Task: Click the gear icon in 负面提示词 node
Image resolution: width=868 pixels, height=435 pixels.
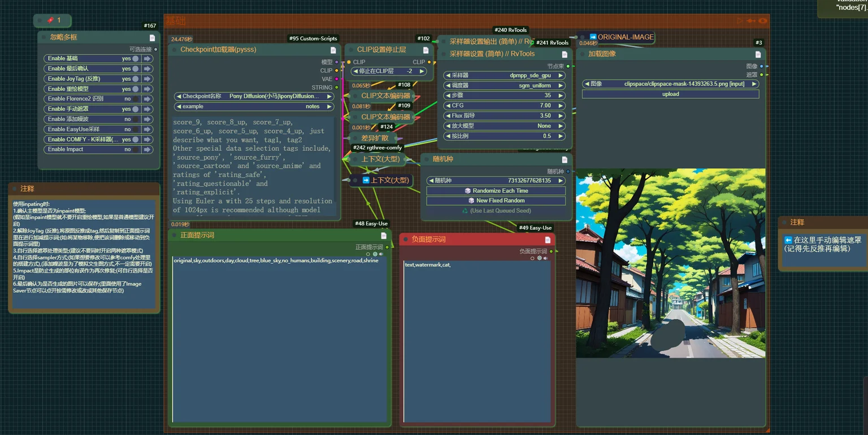Action: (539, 258)
